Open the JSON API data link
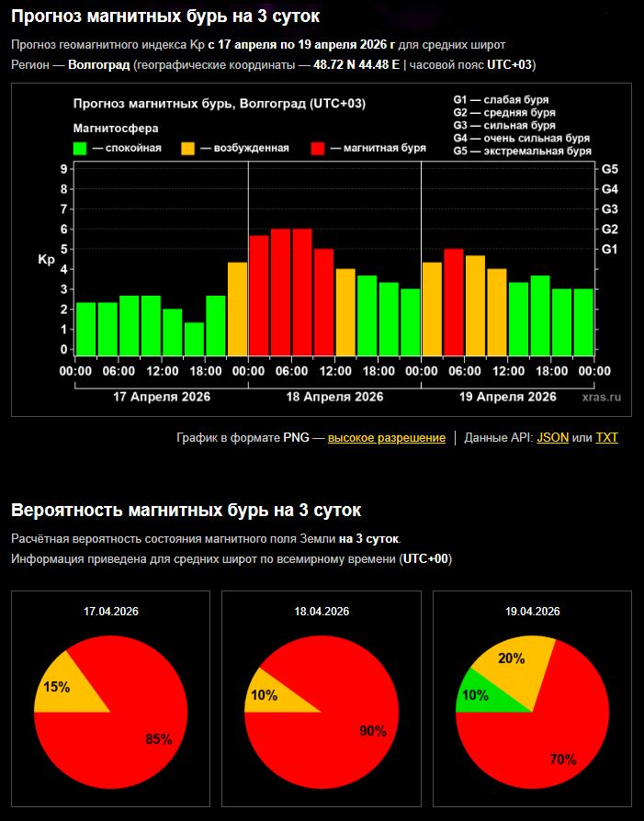 point(552,438)
